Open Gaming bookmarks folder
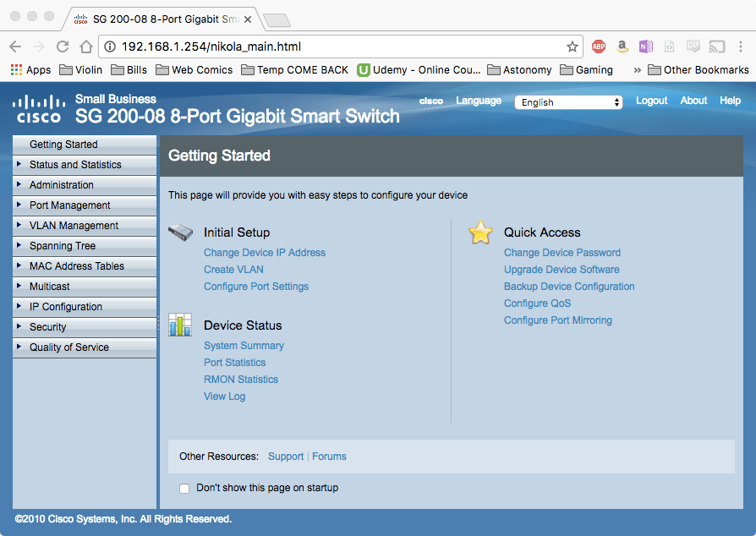This screenshot has width=756, height=536. (586, 70)
